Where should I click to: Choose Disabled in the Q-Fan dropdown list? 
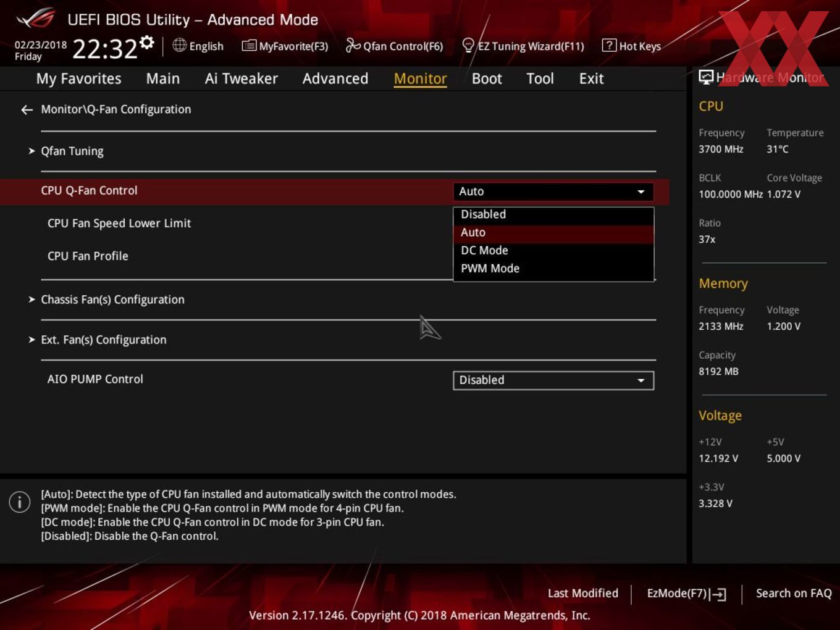tap(553, 214)
